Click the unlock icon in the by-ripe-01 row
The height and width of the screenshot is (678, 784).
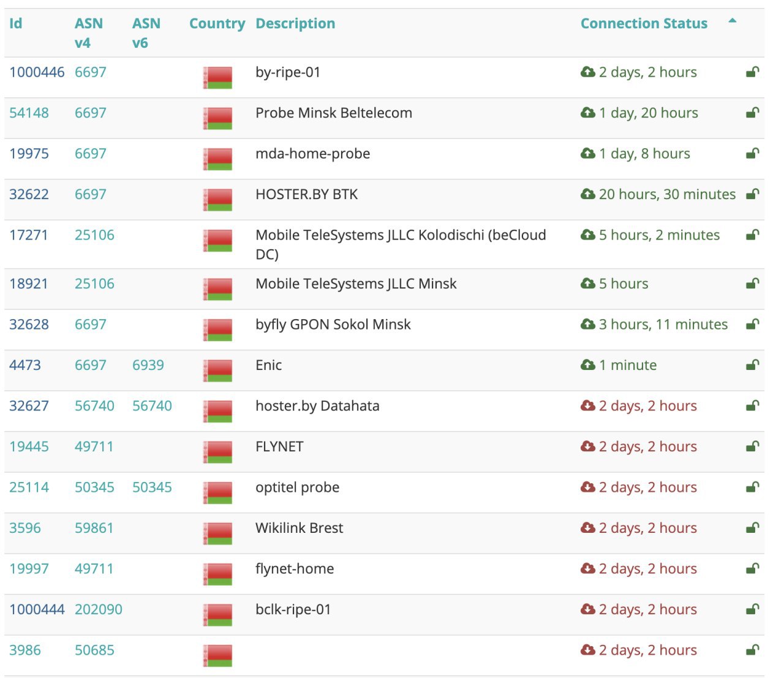(753, 72)
